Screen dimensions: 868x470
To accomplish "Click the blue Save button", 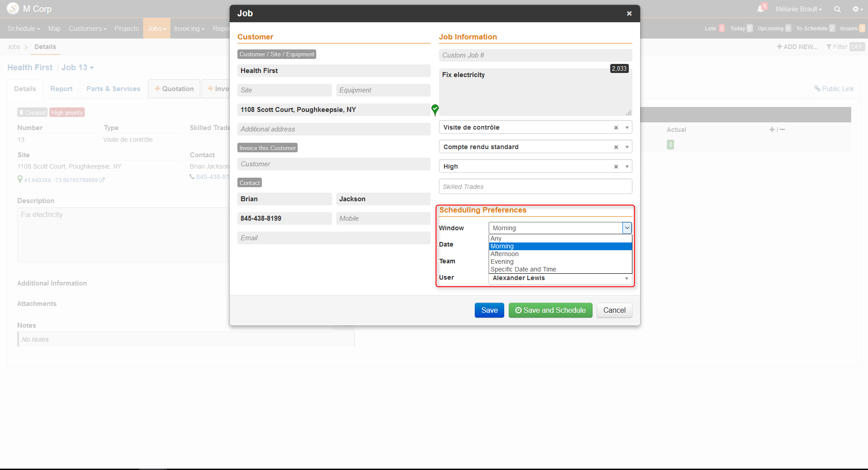I will [489, 310].
